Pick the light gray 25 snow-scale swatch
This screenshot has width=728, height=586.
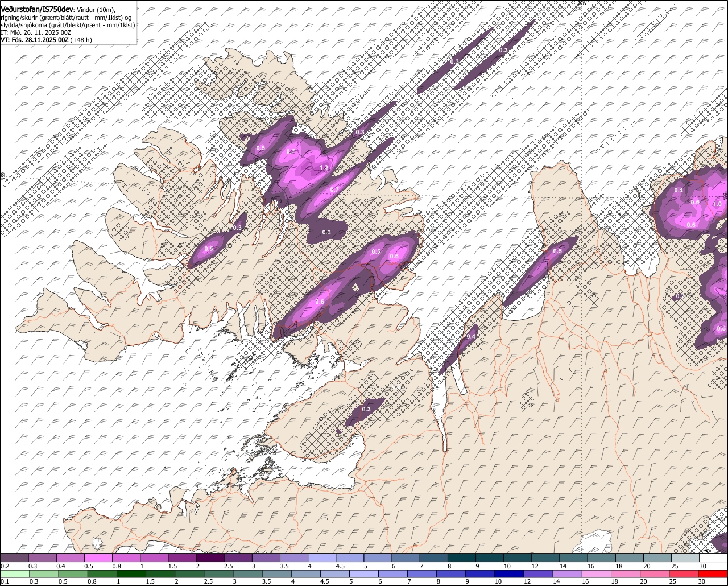click(685, 558)
